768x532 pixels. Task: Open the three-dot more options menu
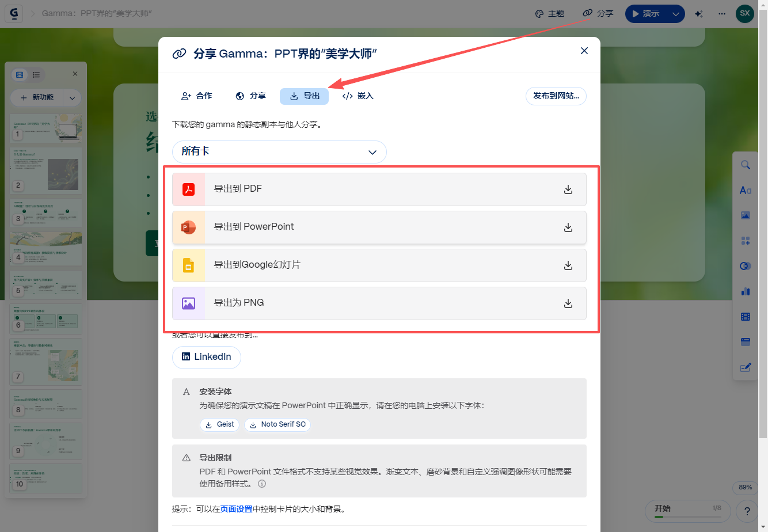point(722,14)
